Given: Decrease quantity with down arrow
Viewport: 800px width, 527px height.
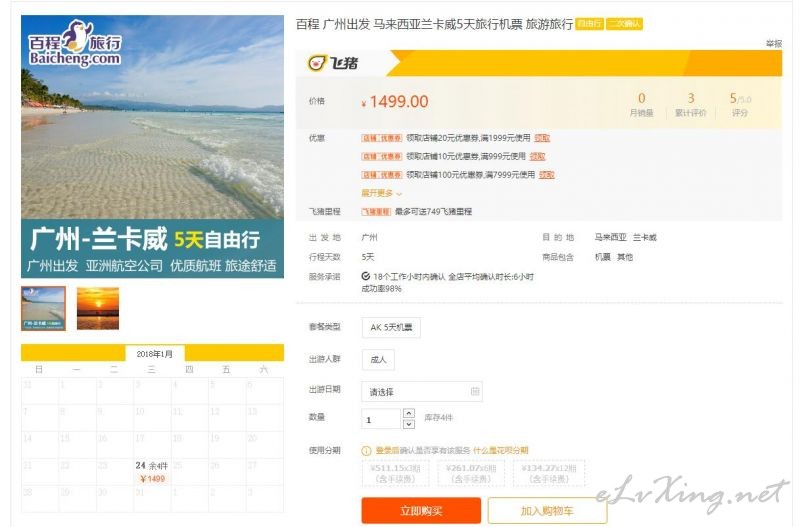Looking at the screenshot, I should pos(409,424).
